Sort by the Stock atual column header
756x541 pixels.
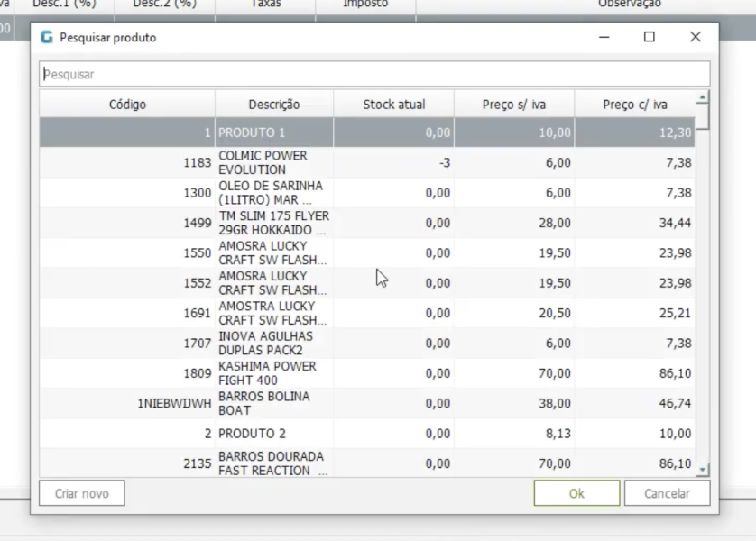[393, 105]
